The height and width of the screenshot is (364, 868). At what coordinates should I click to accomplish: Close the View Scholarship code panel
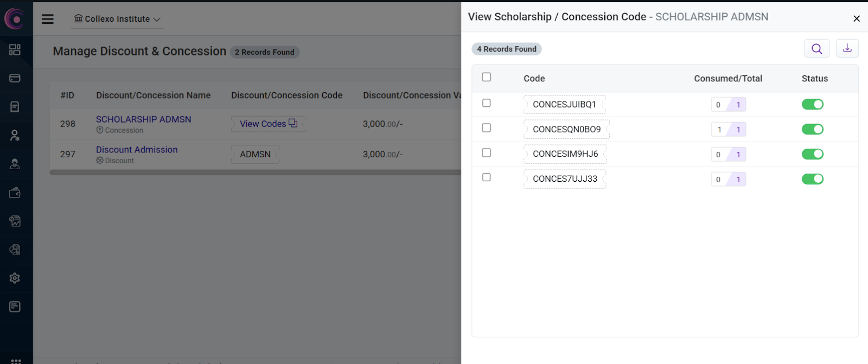point(857,18)
